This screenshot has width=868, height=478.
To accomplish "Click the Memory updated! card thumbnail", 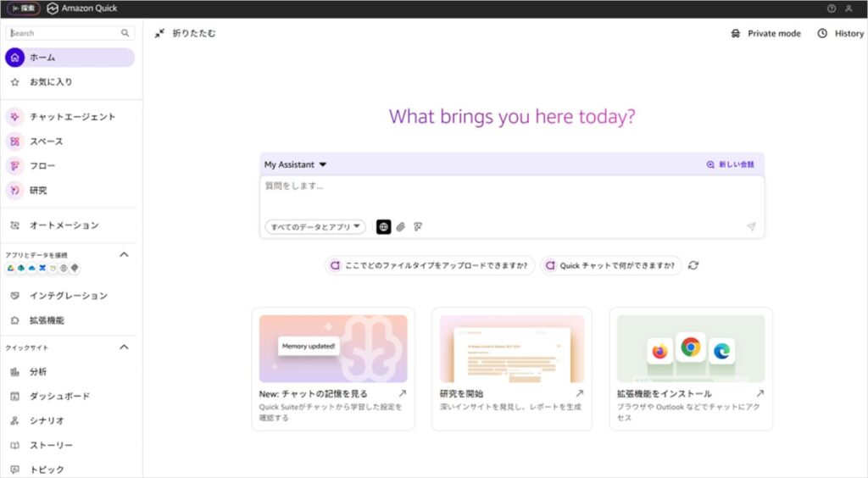I will click(333, 349).
